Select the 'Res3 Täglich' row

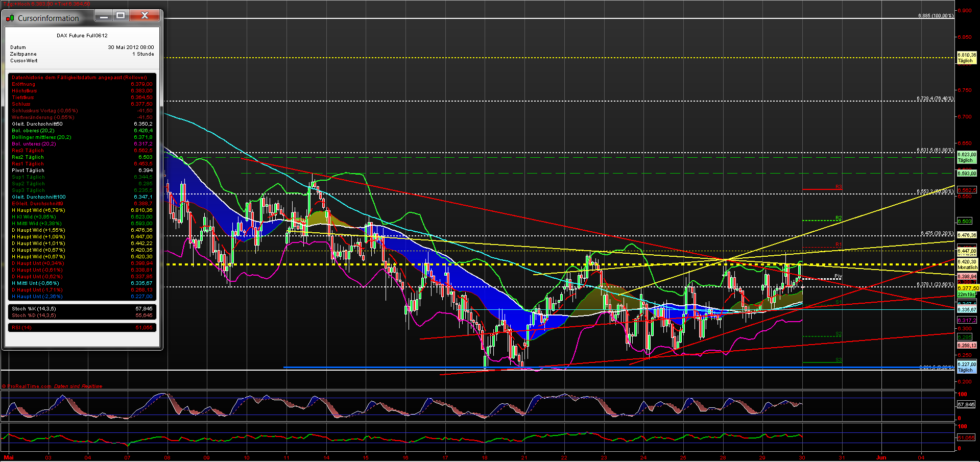[x=82, y=151]
